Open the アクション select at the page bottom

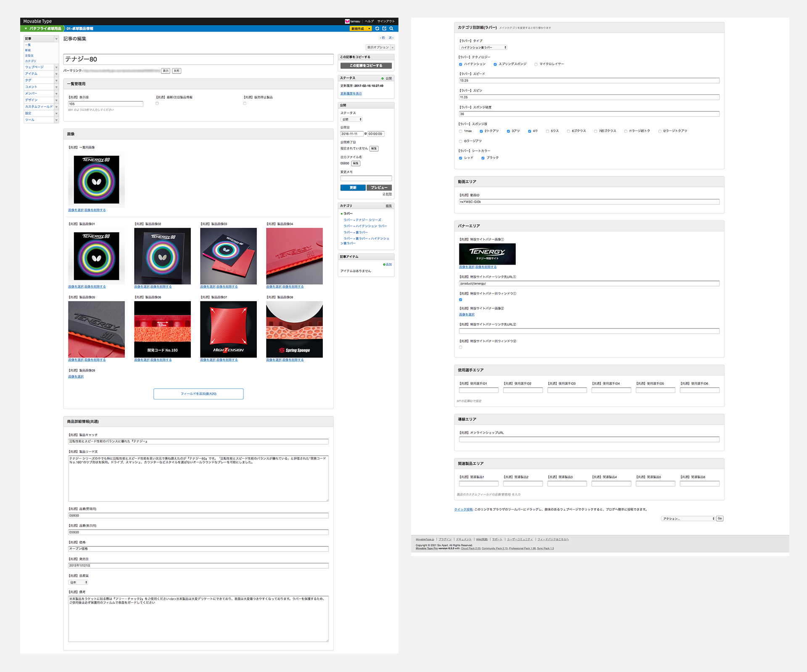688,519
